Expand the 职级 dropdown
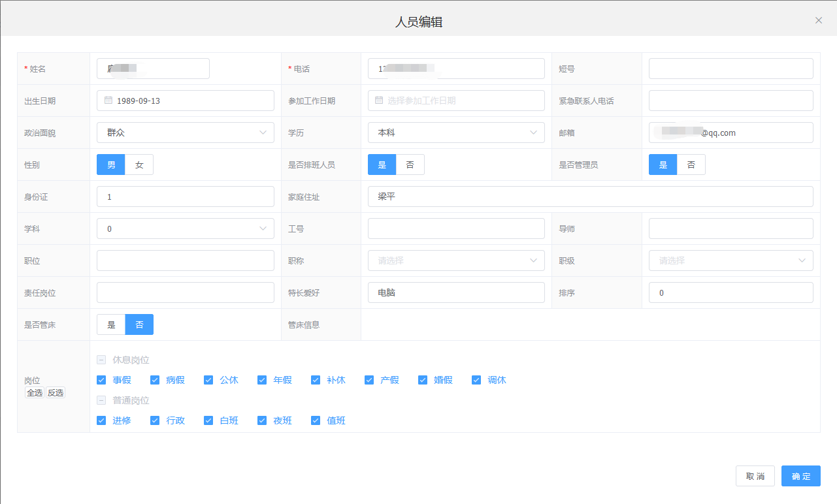 click(730, 260)
